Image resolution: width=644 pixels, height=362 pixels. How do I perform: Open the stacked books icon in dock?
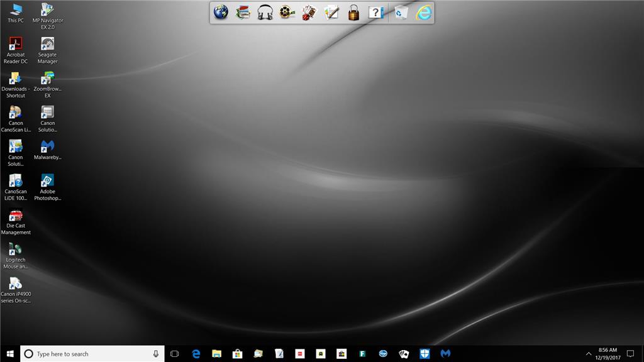243,13
